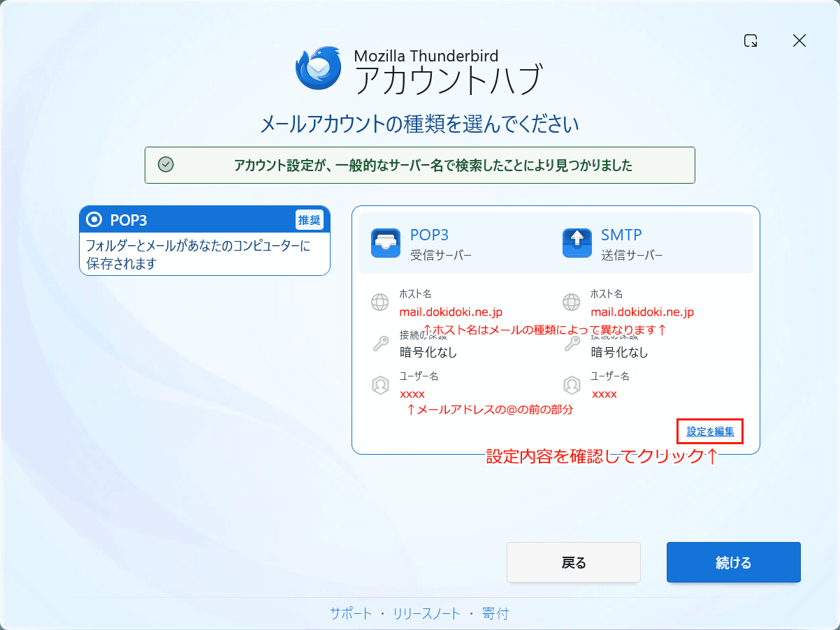
Task: Click the SMTP outgoing server upload icon
Action: tap(577, 243)
